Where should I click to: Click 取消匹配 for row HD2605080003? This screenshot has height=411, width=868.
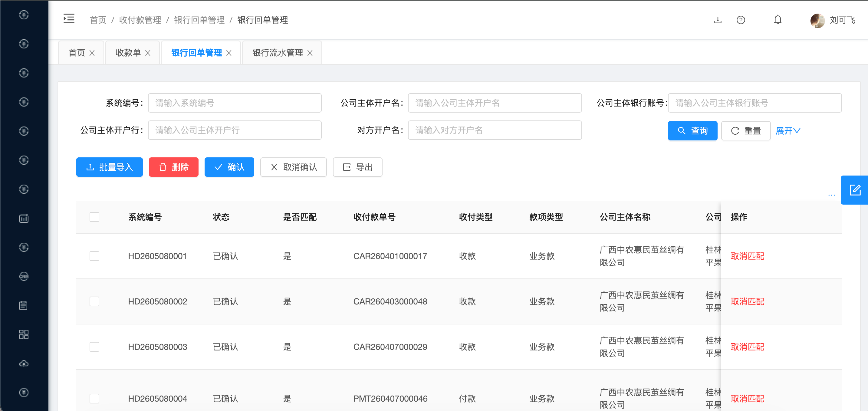pyautogui.click(x=747, y=347)
